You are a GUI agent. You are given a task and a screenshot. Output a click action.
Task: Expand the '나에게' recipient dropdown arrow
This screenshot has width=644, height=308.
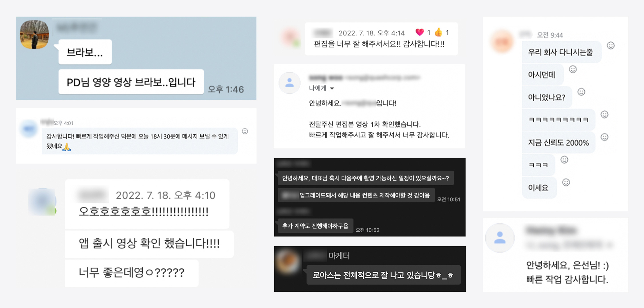point(332,88)
